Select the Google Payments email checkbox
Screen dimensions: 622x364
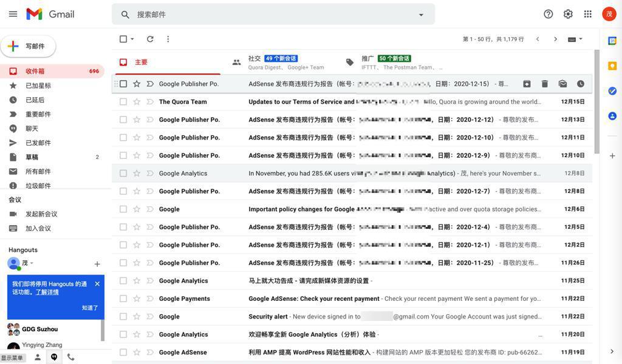pos(123,298)
